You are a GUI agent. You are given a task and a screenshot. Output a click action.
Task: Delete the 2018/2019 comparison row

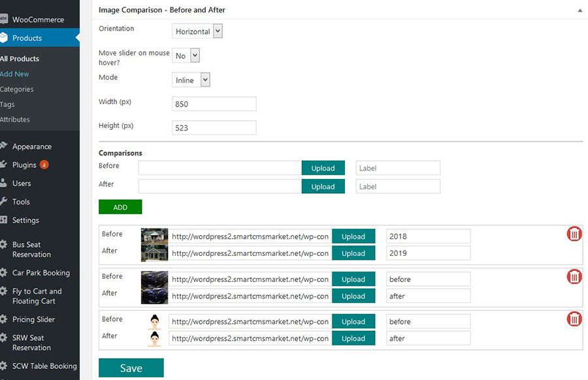pos(574,234)
